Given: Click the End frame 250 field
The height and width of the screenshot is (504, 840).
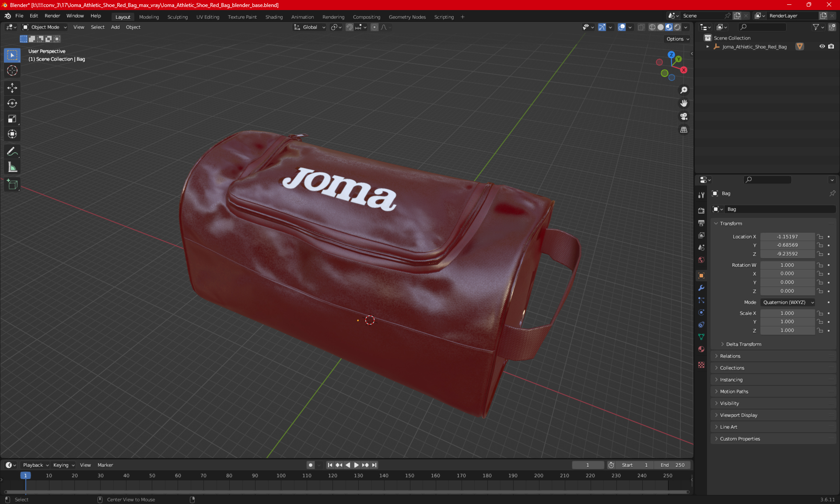Looking at the screenshot, I should [x=672, y=465].
